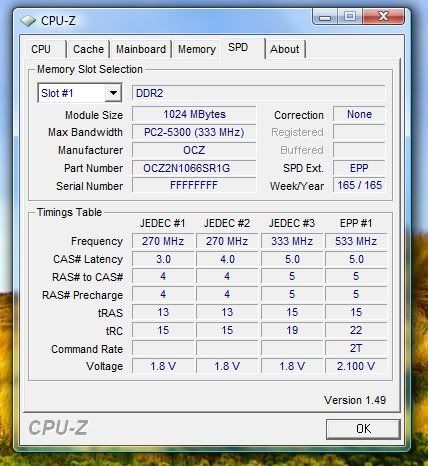Click the 4.0 CAS# Latency cell
Image resolution: width=428 pixels, height=466 pixels.
[x=227, y=259]
